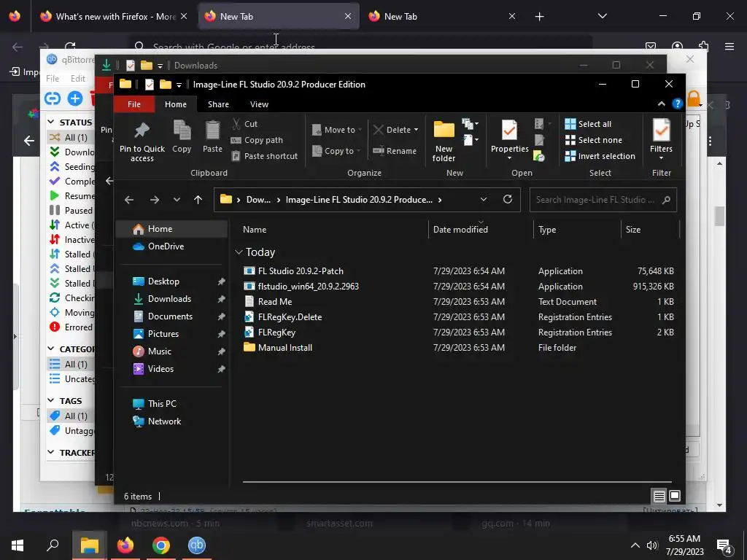
Task: Pin folder to Quick access
Action: click(x=142, y=141)
